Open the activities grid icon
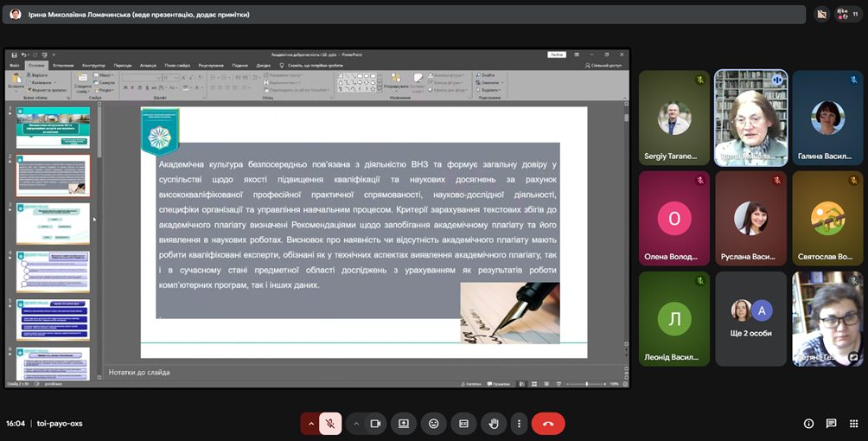Viewport: 868px width, 441px height. click(852, 424)
